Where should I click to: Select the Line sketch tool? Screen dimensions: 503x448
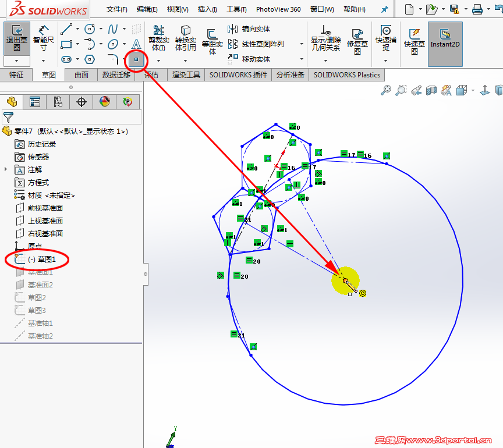click(66, 29)
